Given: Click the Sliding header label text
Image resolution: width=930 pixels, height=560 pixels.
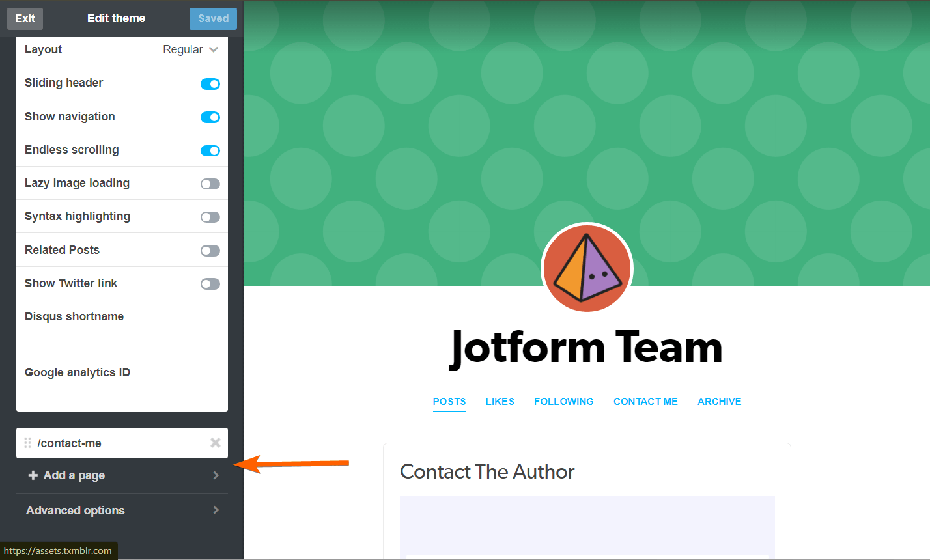Looking at the screenshot, I should (x=64, y=83).
